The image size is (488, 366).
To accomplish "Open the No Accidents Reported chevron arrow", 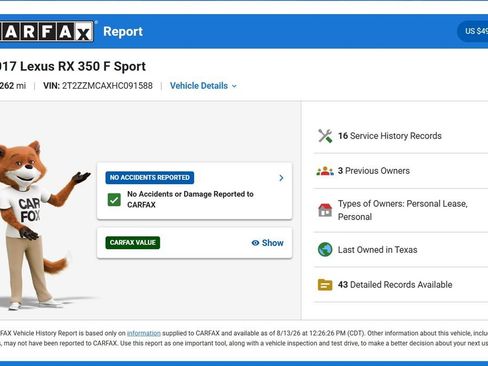I will [281, 178].
